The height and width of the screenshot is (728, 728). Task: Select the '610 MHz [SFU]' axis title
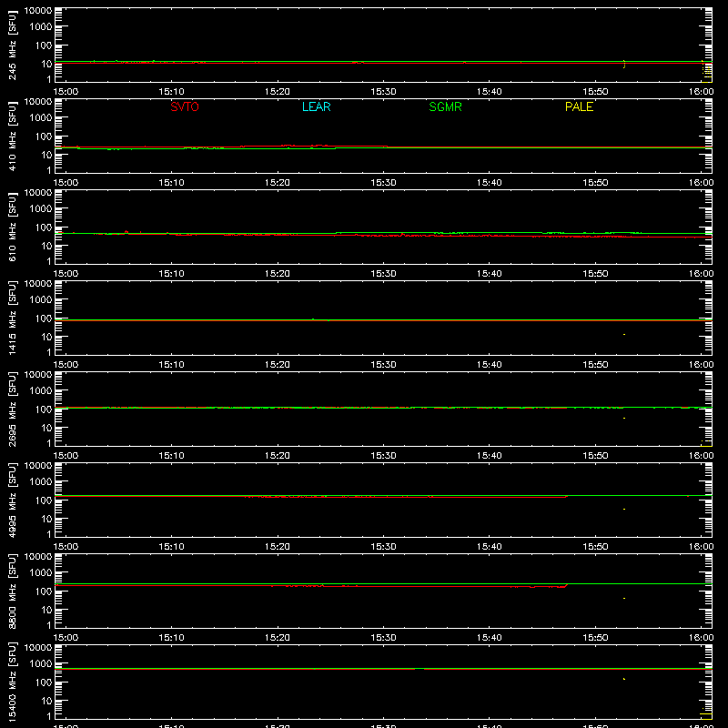coord(12,227)
